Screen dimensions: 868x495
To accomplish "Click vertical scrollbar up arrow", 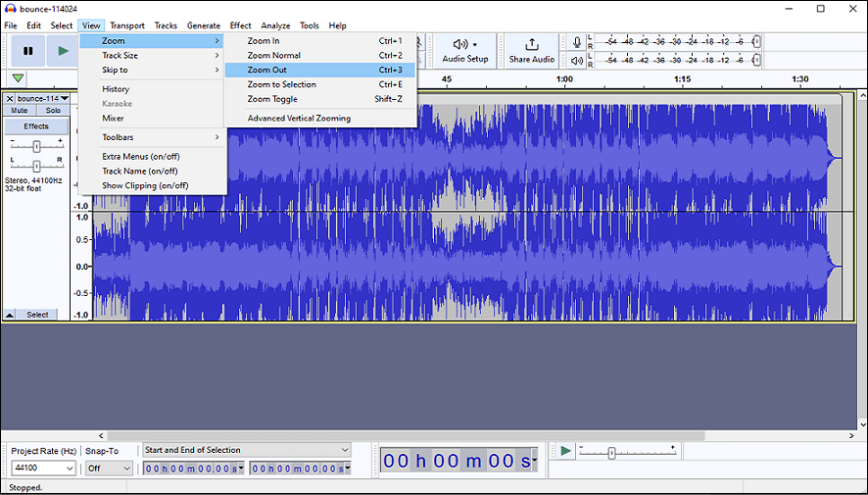I will click(862, 96).
